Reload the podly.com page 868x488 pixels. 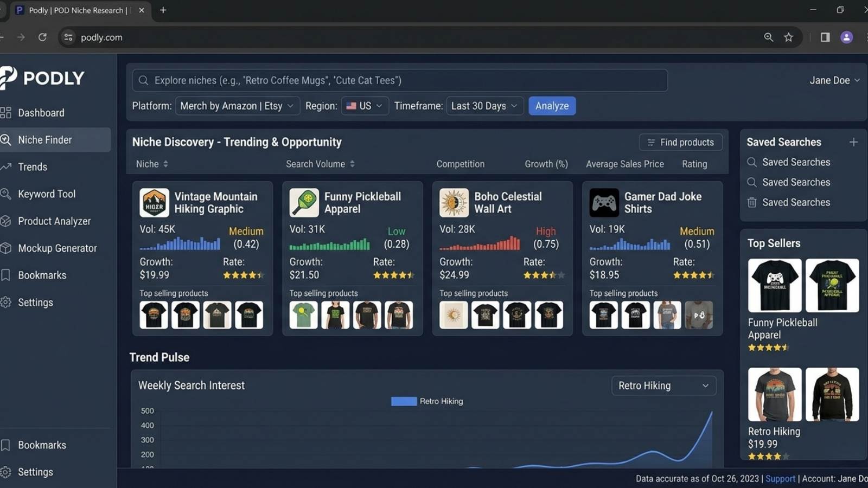pos(42,37)
